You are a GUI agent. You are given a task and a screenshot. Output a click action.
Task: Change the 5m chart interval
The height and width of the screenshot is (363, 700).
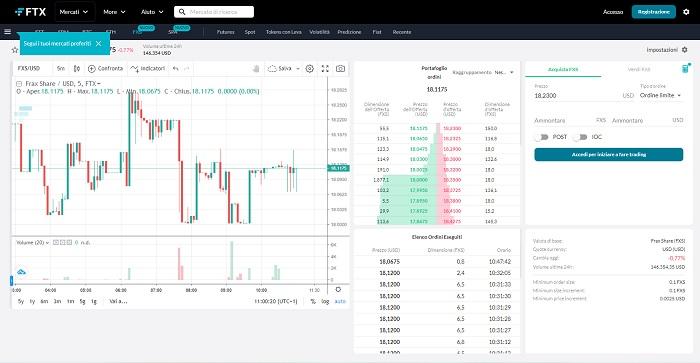click(x=61, y=68)
